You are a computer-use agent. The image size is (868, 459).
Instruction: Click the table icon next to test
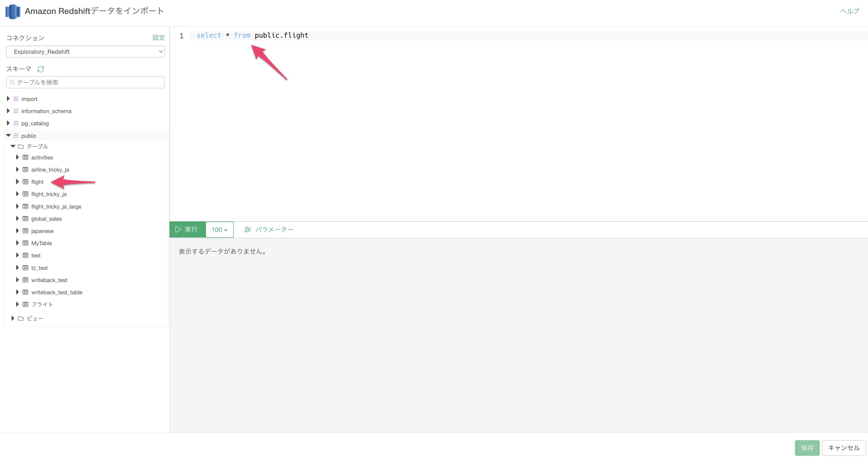coord(25,255)
